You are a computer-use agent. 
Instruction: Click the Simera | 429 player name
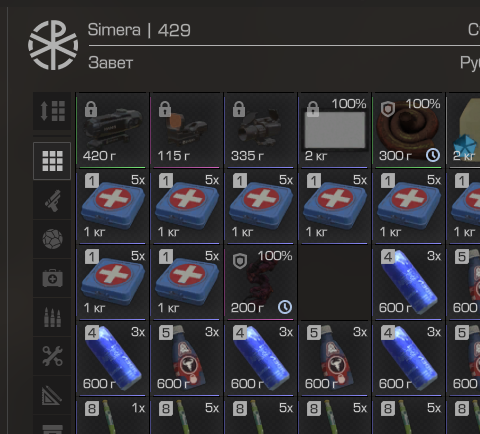click(139, 30)
